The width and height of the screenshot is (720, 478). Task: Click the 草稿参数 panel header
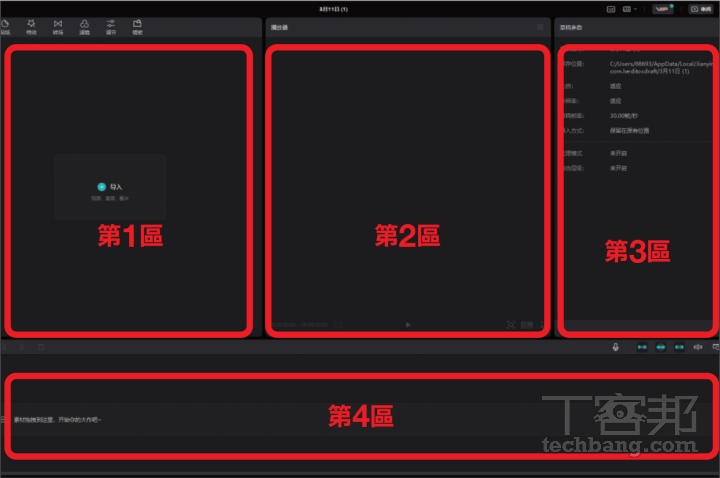click(x=571, y=28)
